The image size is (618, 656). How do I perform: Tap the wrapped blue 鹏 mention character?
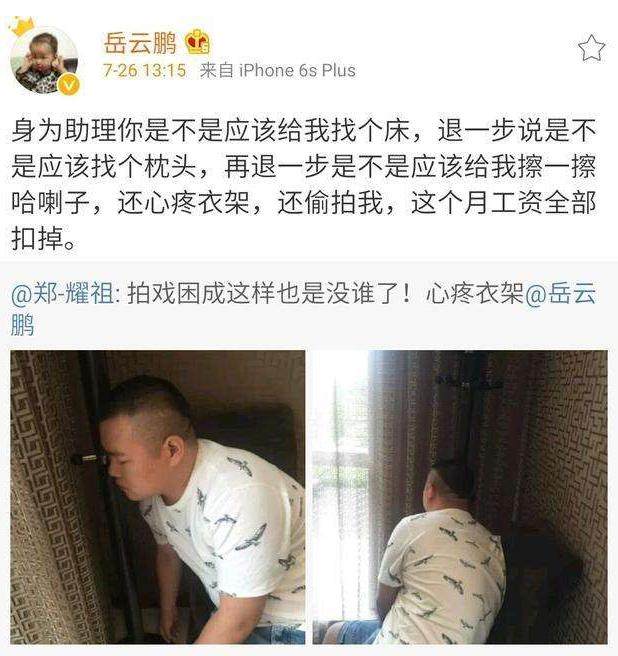pos(23,325)
